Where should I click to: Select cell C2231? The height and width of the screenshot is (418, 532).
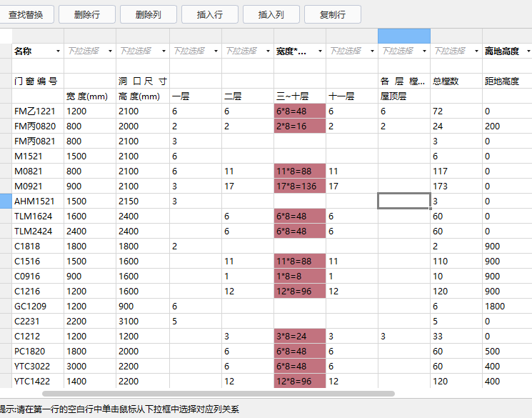tap(38, 322)
